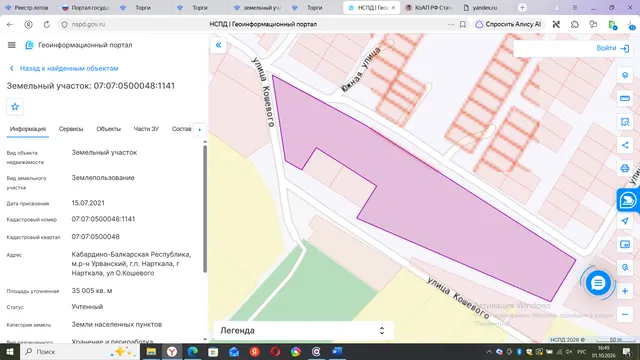Select the date 15.07.2021
This screenshot has height=360, width=640.
88,203
